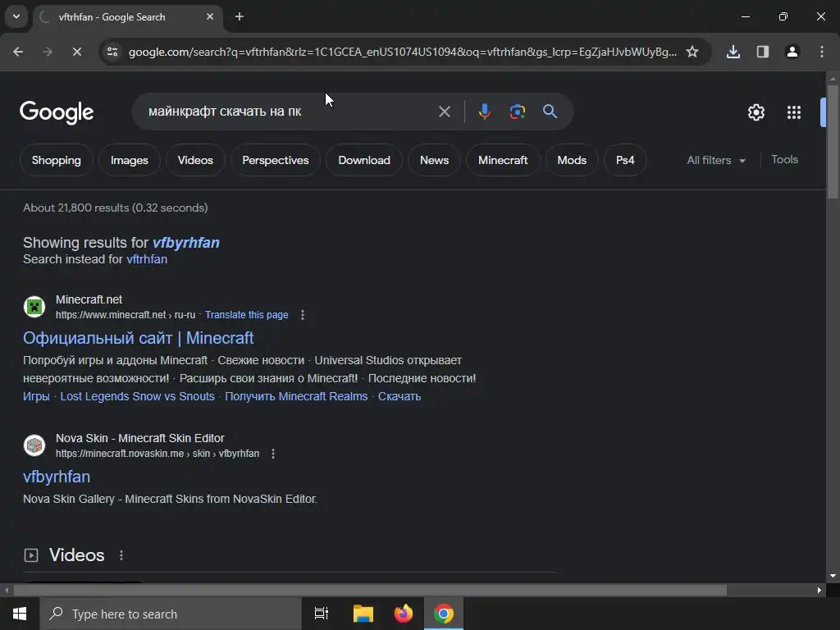840x630 pixels.
Task: Toggle the Chrome side panel
Action: click(763, 52)
